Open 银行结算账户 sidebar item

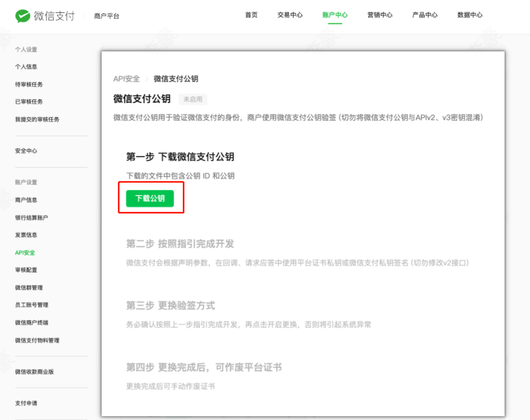point(31,217)
